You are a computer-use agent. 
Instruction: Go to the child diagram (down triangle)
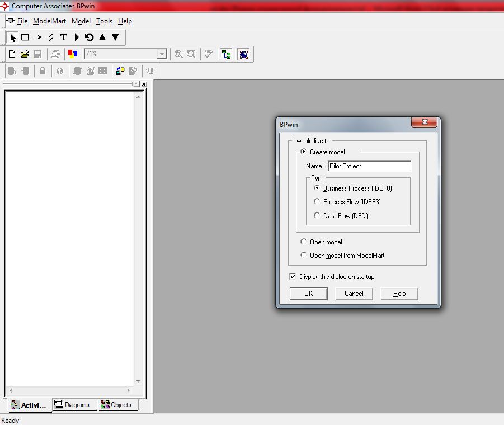(x=115, y=37)
